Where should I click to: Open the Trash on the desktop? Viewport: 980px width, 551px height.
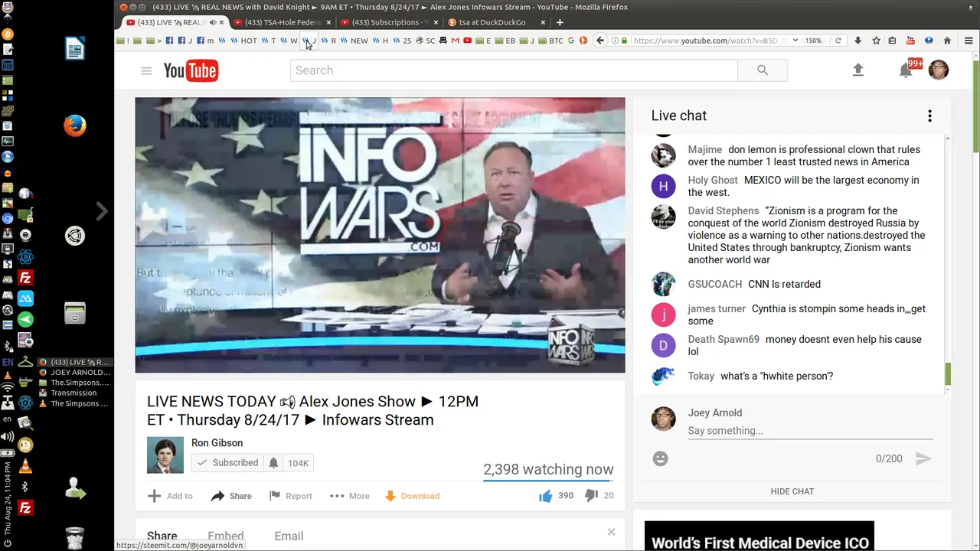pos(75,538)
